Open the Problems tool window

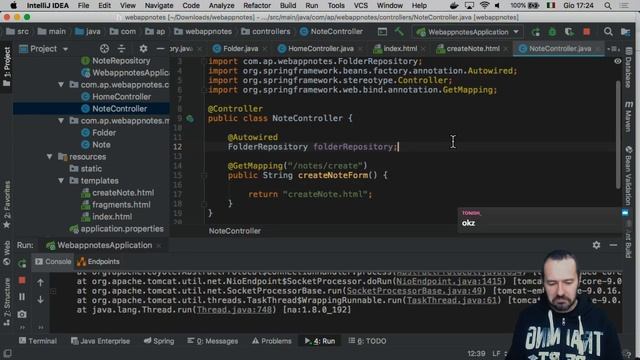tap(271, 341)
